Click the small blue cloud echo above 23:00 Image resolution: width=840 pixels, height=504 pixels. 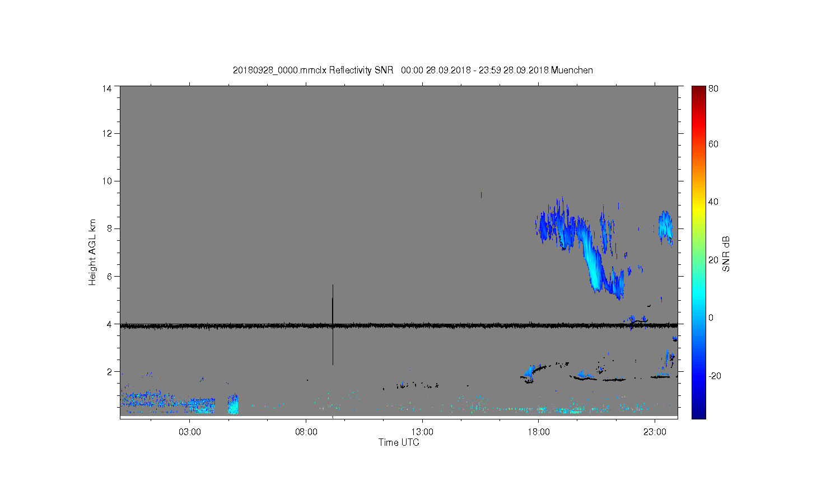[665, 227]
